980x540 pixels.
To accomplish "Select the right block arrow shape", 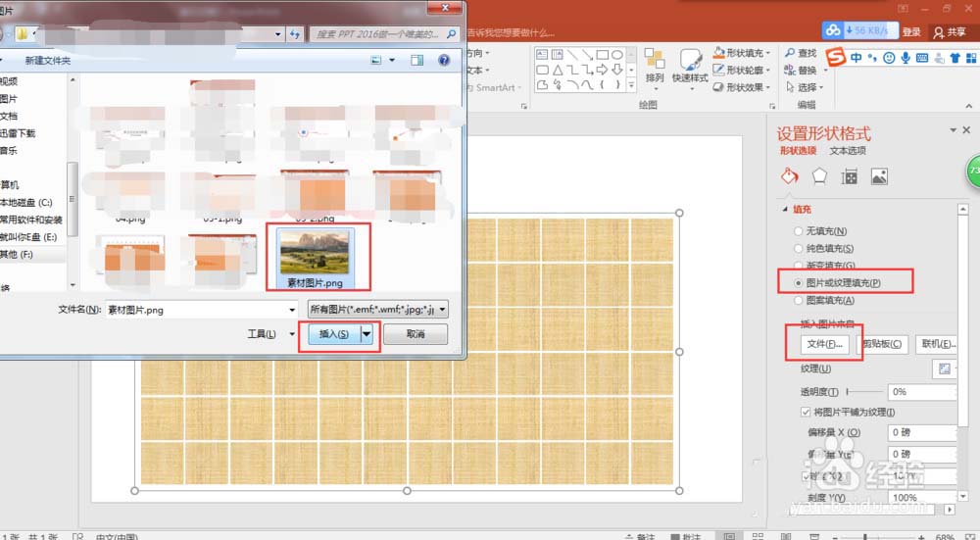I will [603, 70].
